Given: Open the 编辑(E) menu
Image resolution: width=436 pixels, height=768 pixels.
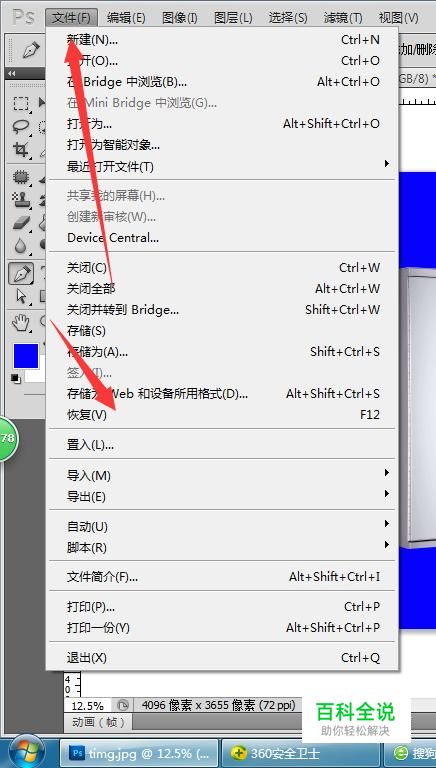Looking at the screenshot, I should tap(126, 18).
